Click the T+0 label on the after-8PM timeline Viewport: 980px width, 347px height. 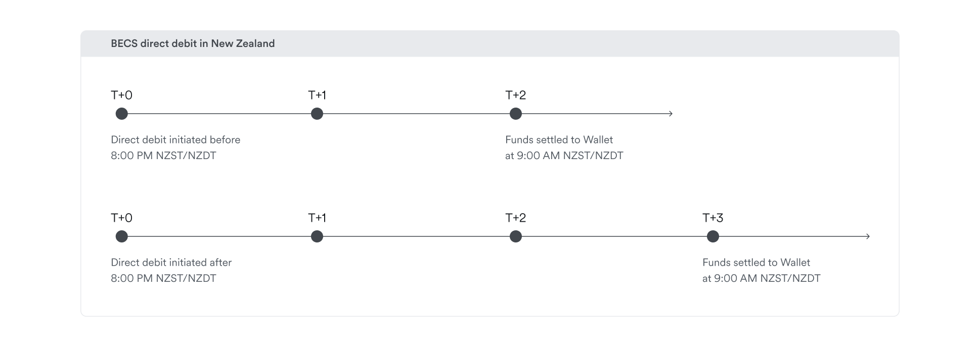tap(121, 218)
